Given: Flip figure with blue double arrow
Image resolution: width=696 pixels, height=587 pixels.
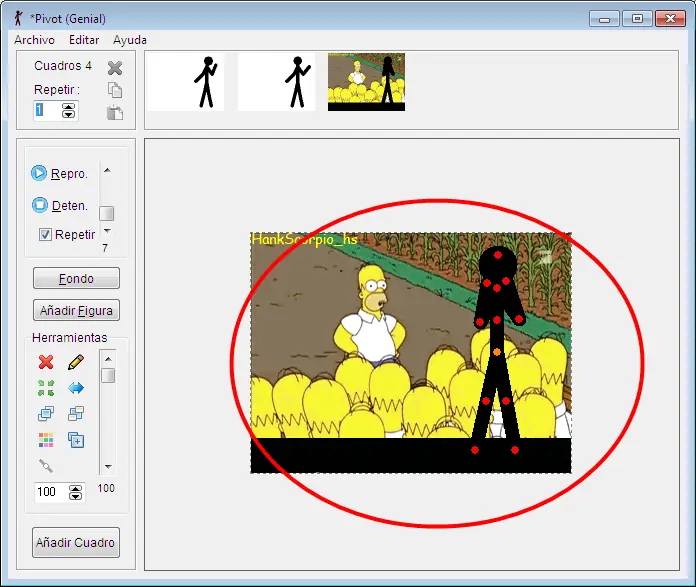Looking at the screenshot, I should click(76, 388).
